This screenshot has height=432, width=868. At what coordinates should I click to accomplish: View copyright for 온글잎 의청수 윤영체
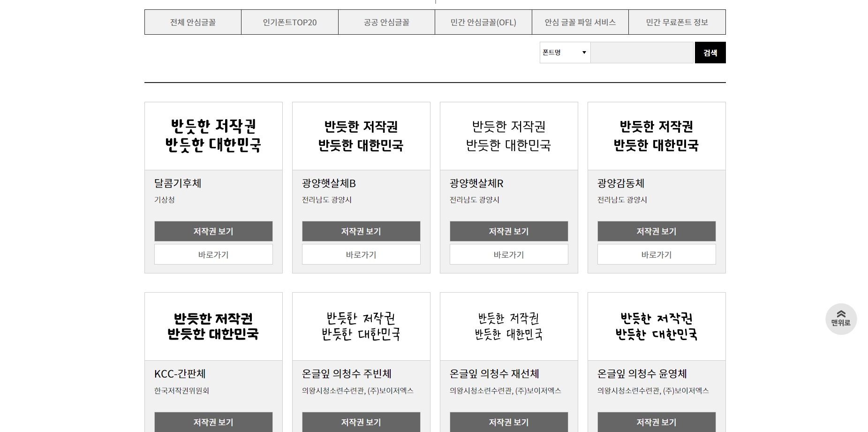point(657,422)
